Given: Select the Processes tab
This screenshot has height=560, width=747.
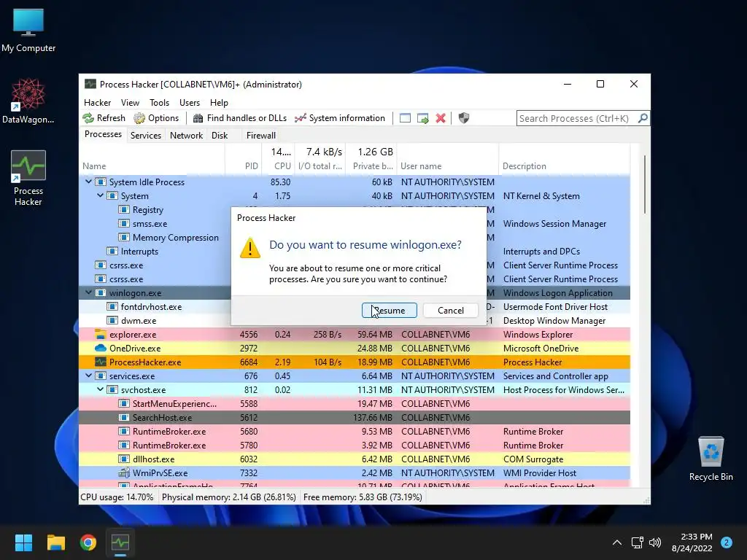Looking at the screenshot, I should [x=103, y=134].
